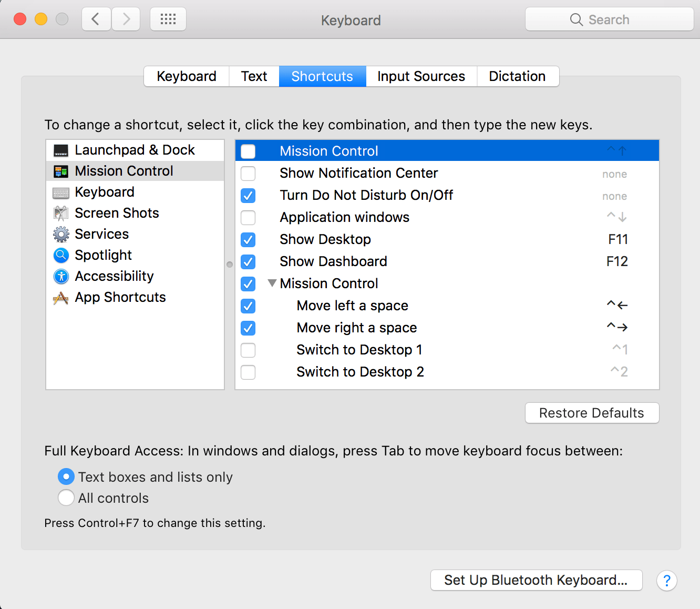
Task: Click the Show All grid icon
Action: (168, 19)
